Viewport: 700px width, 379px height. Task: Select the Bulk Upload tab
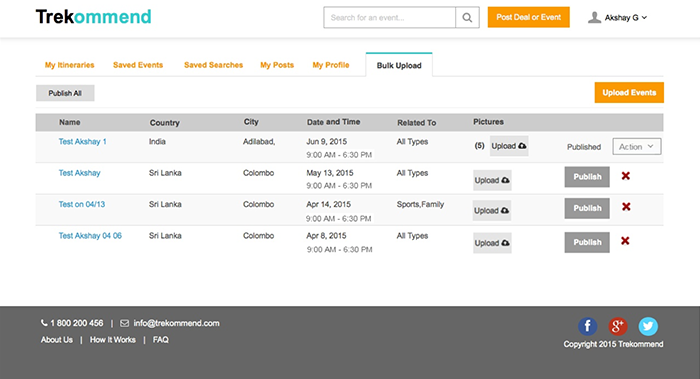tap(399, 65)
